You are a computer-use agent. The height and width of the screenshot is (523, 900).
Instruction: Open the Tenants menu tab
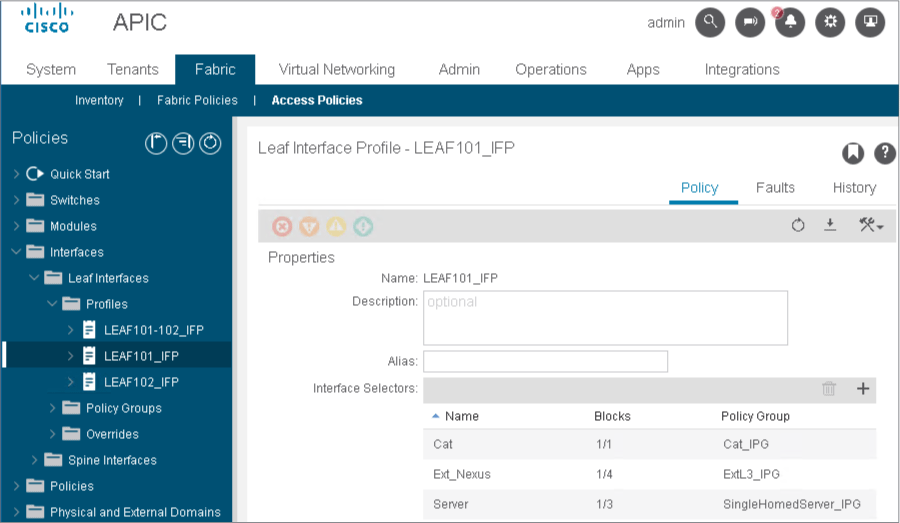[133, 69]
